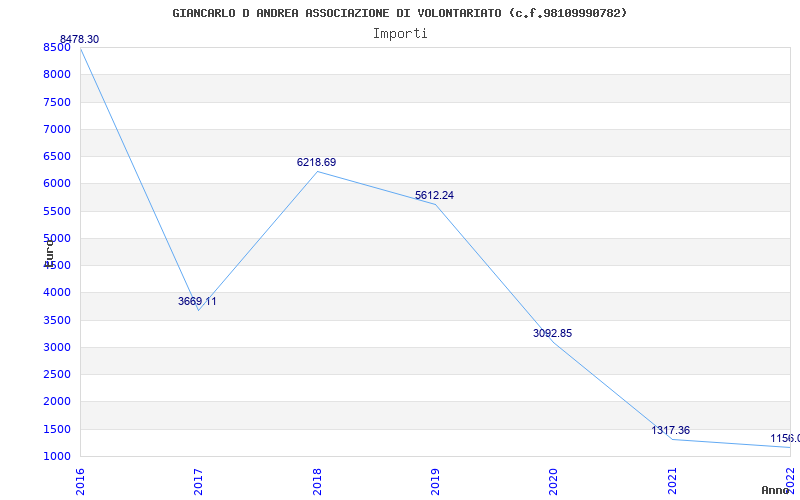Click y-axis value 2000

[57, 402]
